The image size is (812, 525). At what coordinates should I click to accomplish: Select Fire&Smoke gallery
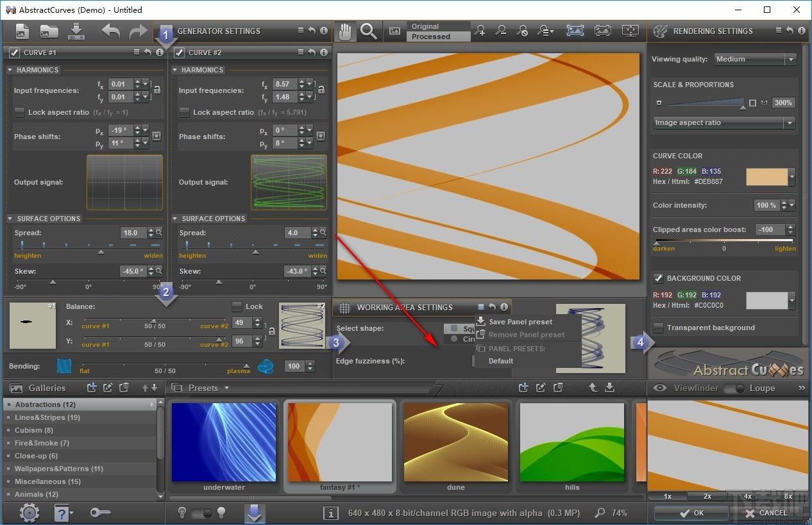point(80,443)
